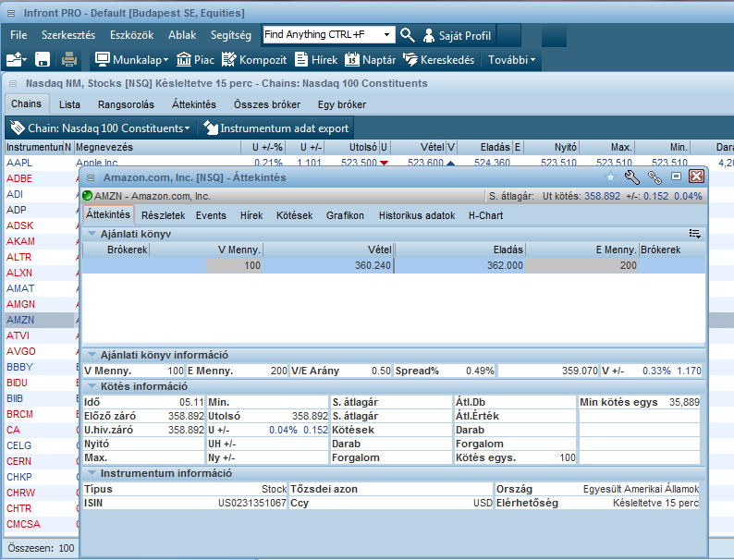Screen dimensions: 734x560
Task: Open the Naptár calendar item
Action: click(x=371, y=60)
